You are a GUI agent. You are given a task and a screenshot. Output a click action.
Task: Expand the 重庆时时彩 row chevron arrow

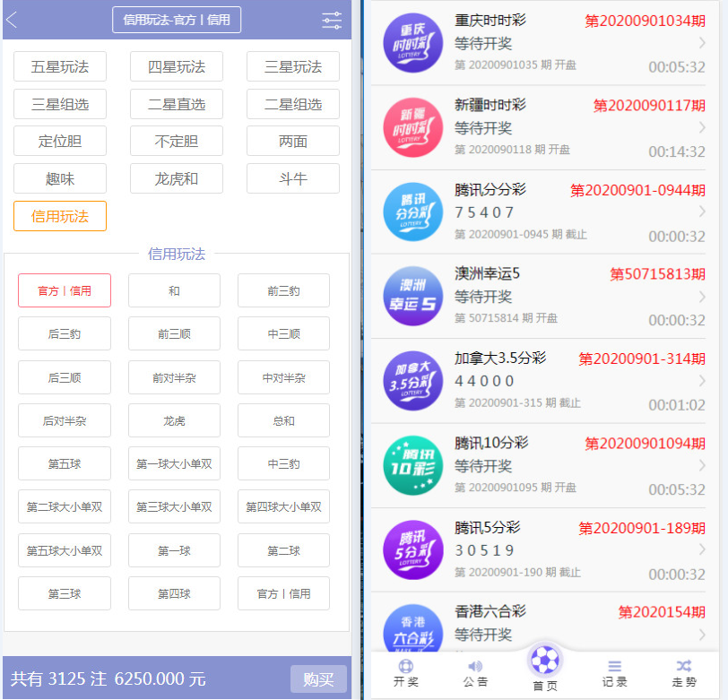tap(701, 43)
